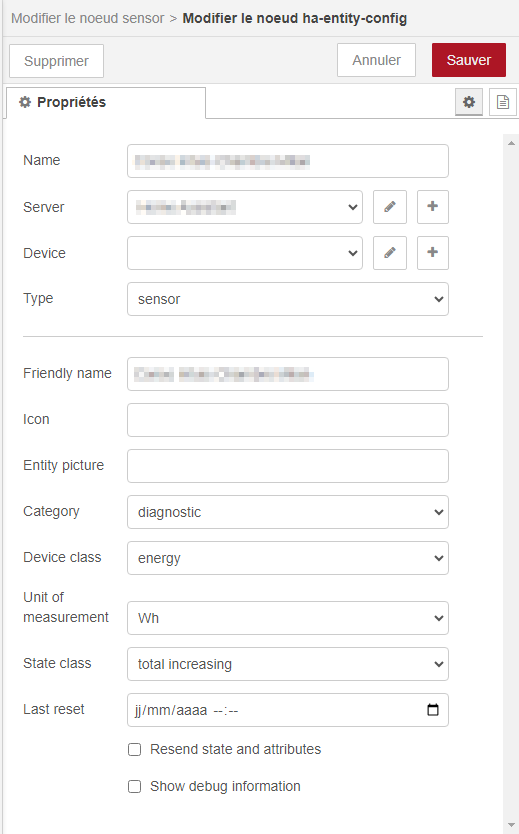Open Last reset calendar picker icon
This screenshot has height=834, width=519.
point(433,710)
